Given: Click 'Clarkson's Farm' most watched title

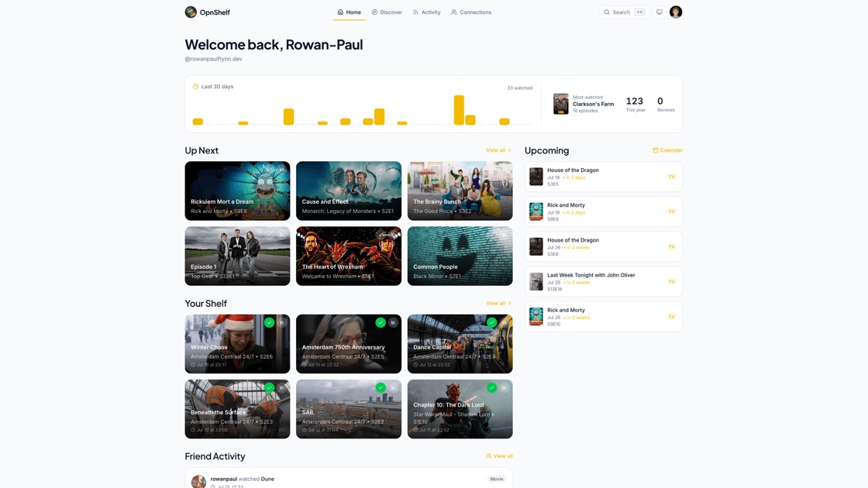Looking at the screenshot, I should [x=594, y=104].
